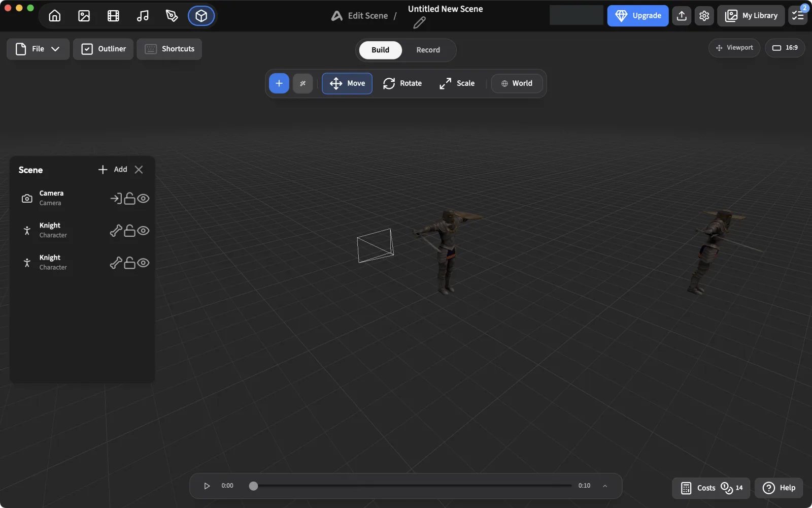
Task: Click the pencil icon to rename the scene
Action: 420,23
